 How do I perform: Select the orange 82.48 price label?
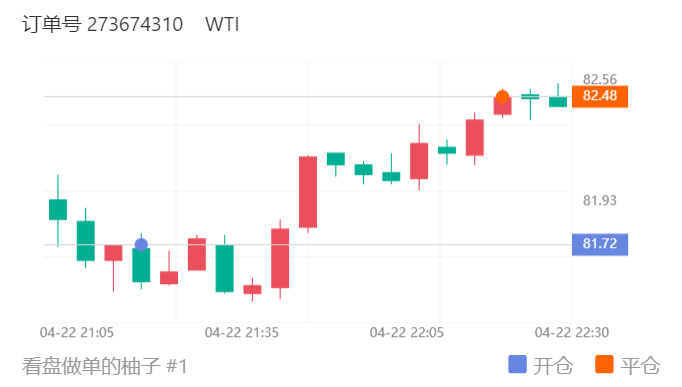coord(600,96)
